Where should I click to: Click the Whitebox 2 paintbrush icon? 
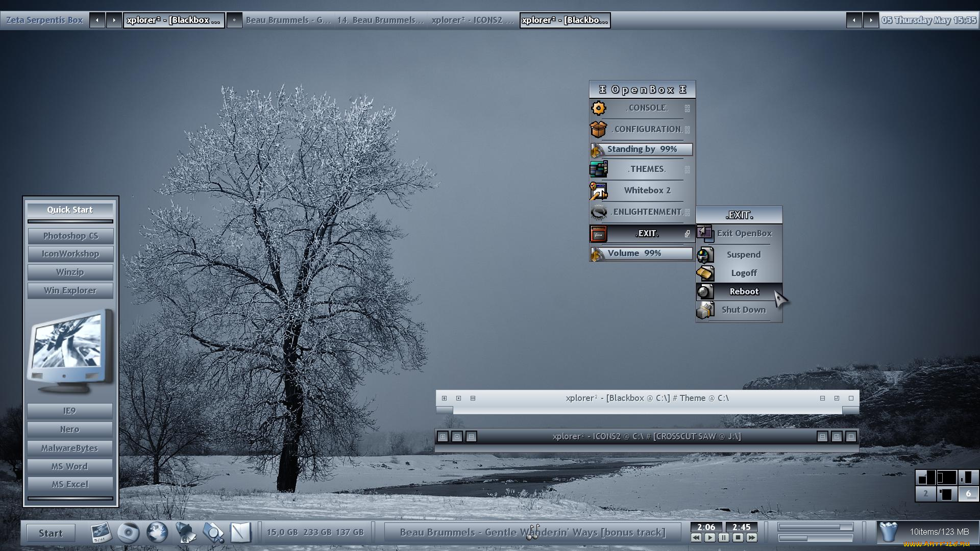click(598, 190)
